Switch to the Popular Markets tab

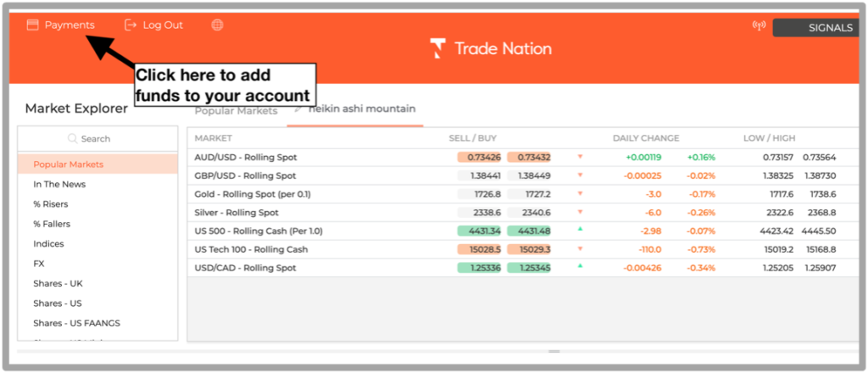coord(236,111)
